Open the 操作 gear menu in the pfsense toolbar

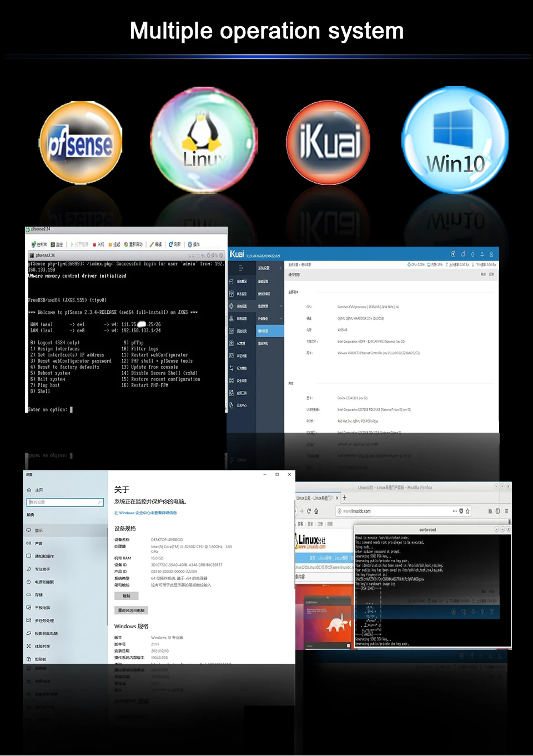coord(194,244)
